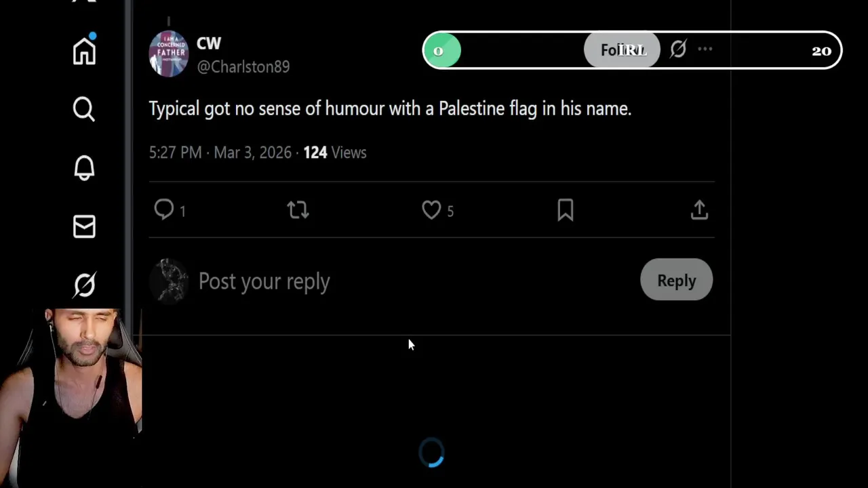Follow the CW account
Screen dimensions: 868x488
pyautogui.click(x=621, y=50)
